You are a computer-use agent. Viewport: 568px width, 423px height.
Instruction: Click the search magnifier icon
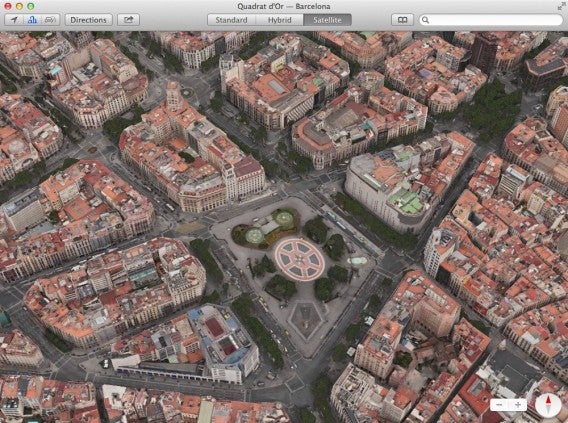pyautogui.click(x=426, y=20)
